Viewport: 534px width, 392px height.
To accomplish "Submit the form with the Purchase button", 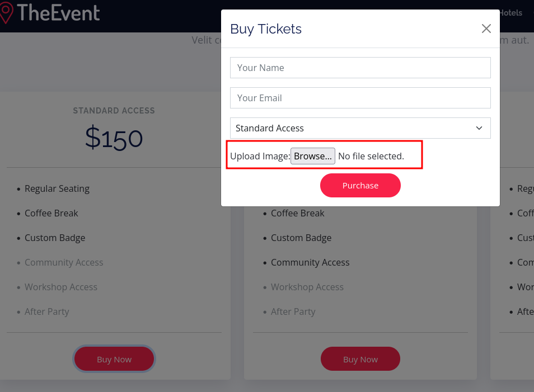I will coord(360,186).
